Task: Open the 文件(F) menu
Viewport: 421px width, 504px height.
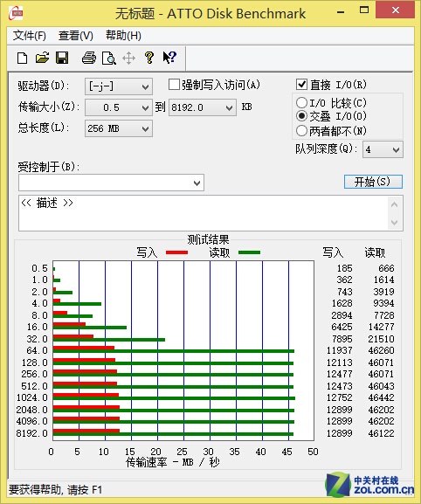Action: point(29,35)
